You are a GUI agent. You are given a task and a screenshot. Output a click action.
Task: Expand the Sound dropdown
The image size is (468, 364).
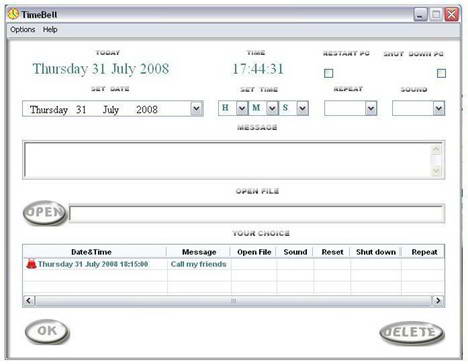pos(439,108)
